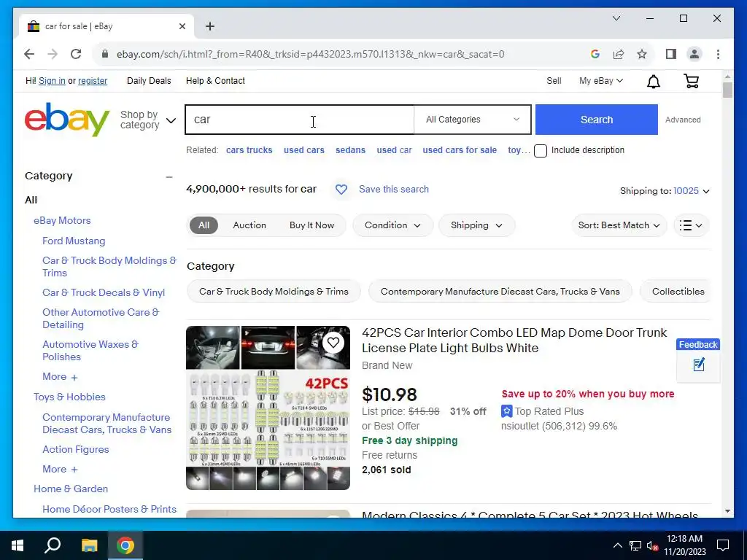Bookmark this page with star icon

coord(642,54)
